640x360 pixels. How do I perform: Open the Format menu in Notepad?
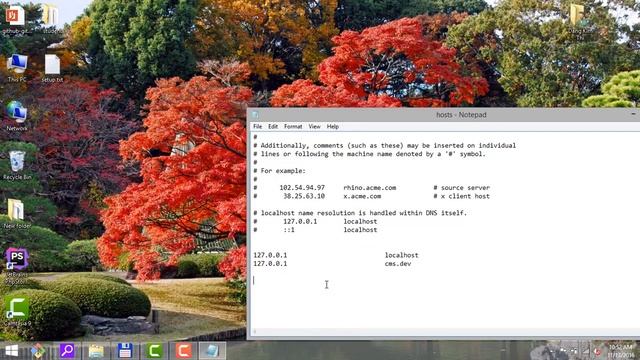(293, 127)
